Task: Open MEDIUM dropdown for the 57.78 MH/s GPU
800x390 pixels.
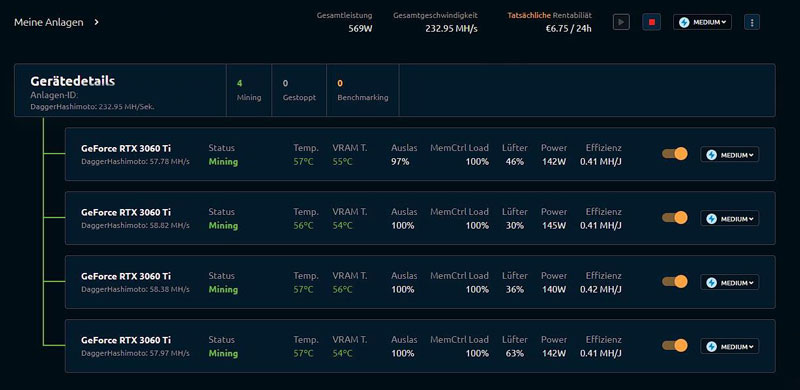Action: pos(730,154)
